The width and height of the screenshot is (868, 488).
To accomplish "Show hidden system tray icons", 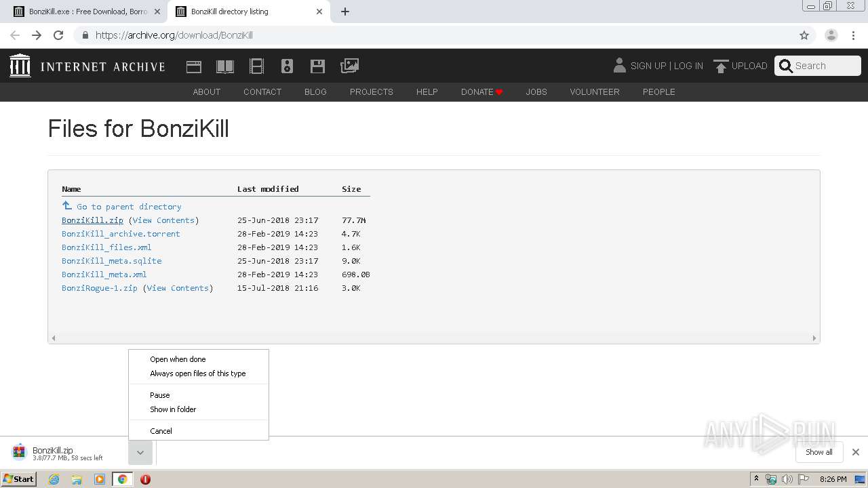I will (x=756, y=479).
